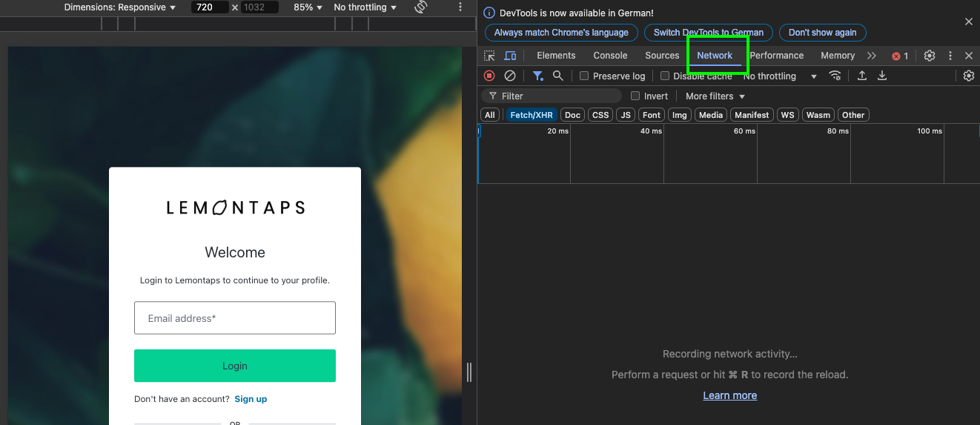
Task: Export HAR file download icon
Action: pyautogui.click(x=882, y=76)
